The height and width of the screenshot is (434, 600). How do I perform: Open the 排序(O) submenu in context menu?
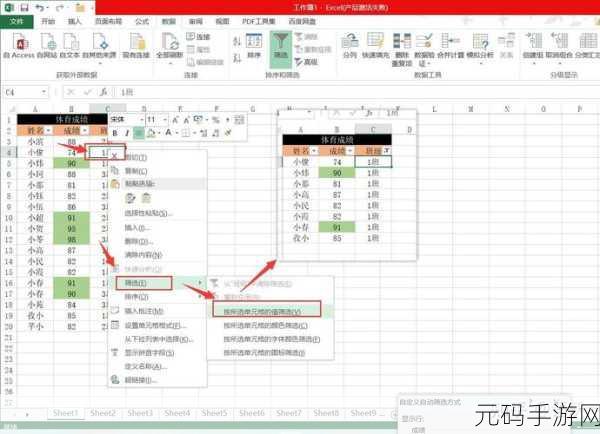click(136, 297)
